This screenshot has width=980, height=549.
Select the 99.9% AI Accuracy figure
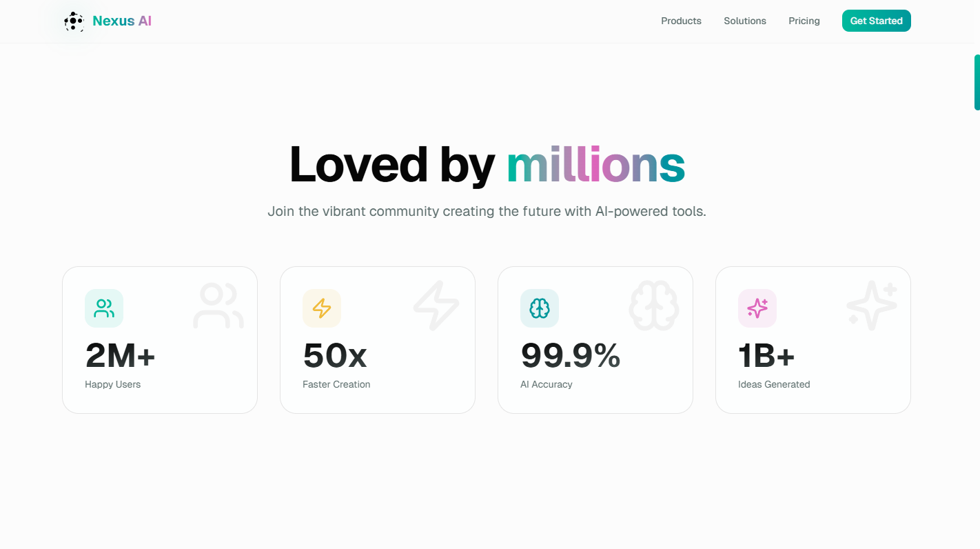(x=571, y=356)
